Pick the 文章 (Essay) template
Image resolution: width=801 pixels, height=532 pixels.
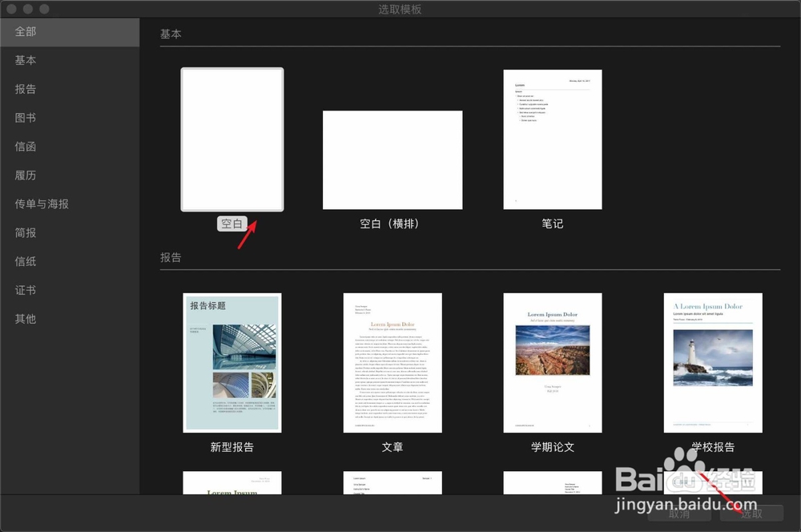click(x=392, y=362)
